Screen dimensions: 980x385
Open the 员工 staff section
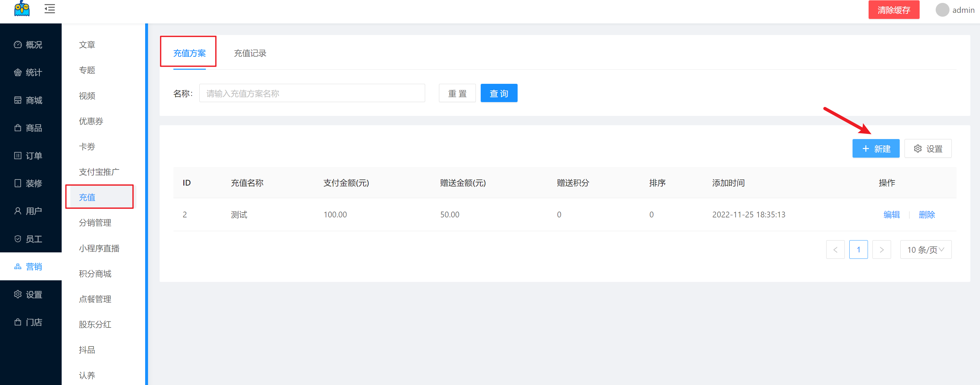pos(29,239)
